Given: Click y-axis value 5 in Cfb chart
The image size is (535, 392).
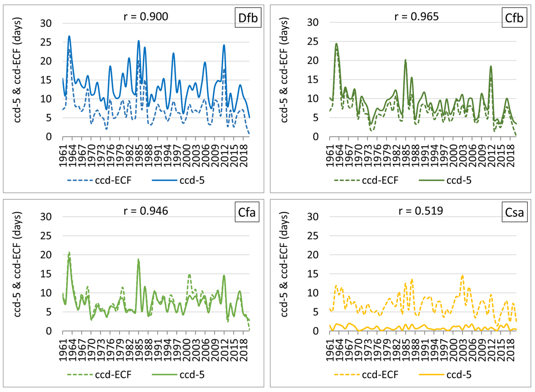Looking at the screenshot, I should pos(316,118).
